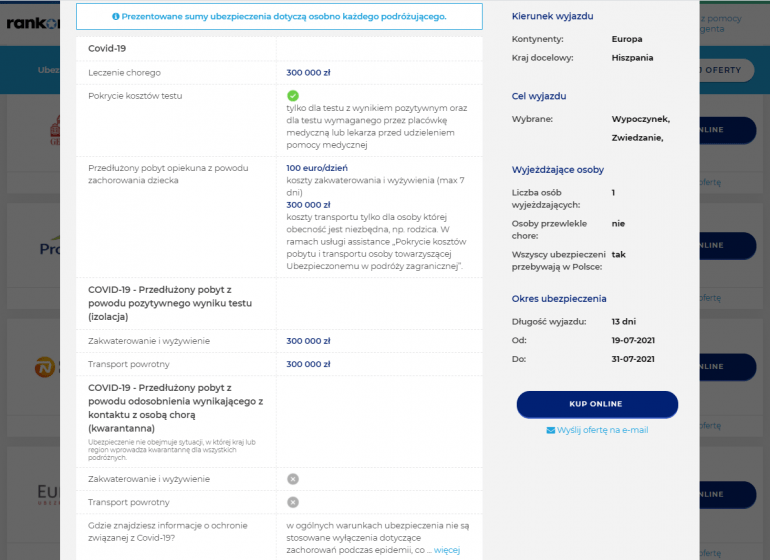
Task: Click the end date 31-07-2021
Action: tap(633, 359)
